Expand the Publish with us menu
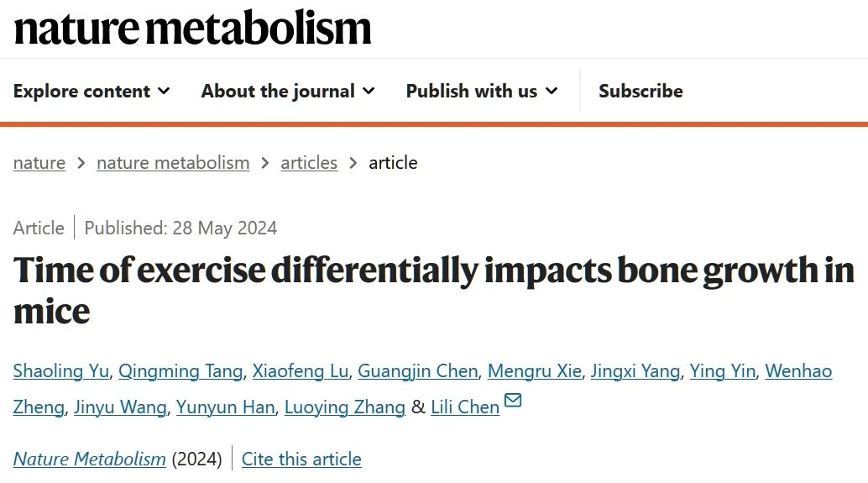 (482, 91)
